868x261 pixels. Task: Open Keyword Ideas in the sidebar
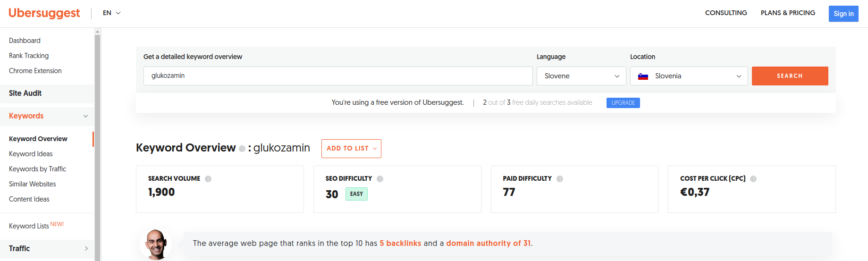click(x=31, y=154)
